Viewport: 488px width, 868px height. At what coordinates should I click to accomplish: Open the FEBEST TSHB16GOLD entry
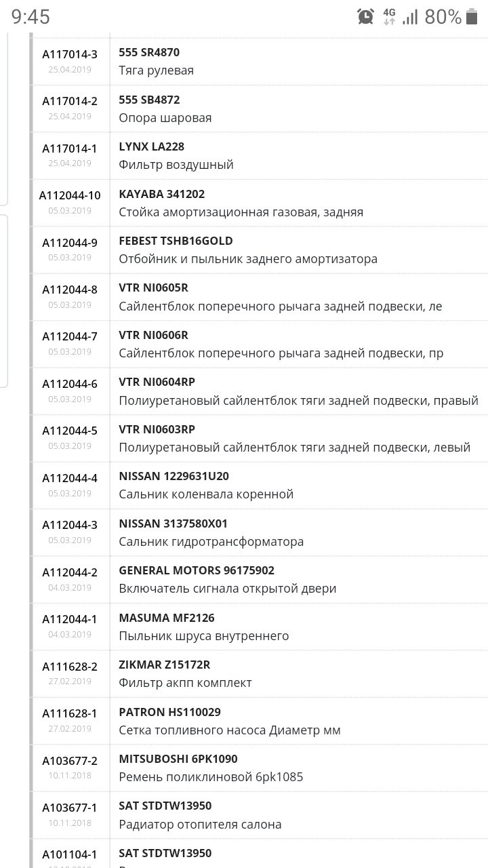[x=271, y=250]
